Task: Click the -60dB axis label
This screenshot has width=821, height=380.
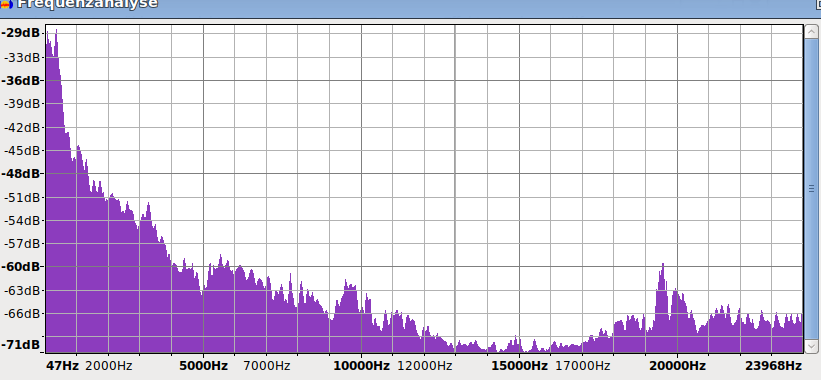Action: click(20, 267)
